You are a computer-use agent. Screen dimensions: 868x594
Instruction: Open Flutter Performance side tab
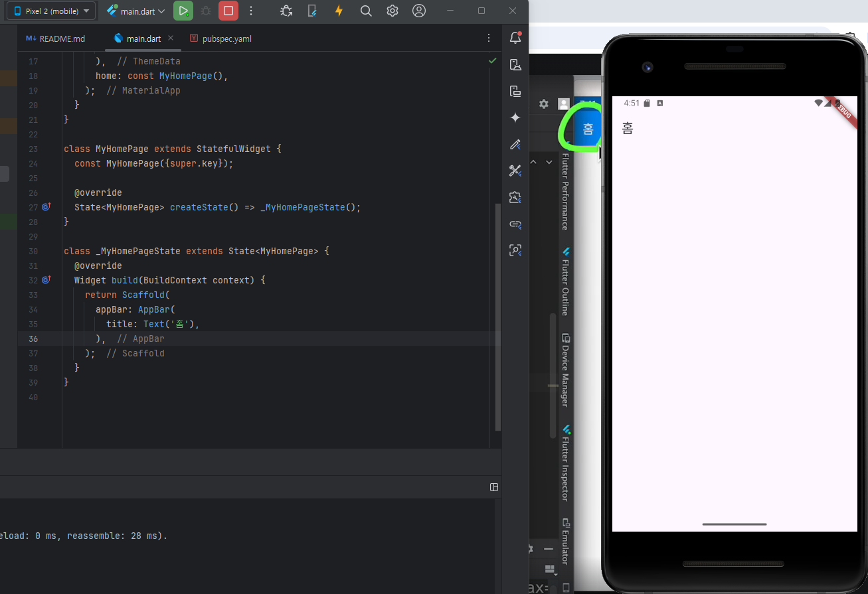(565, 191)
